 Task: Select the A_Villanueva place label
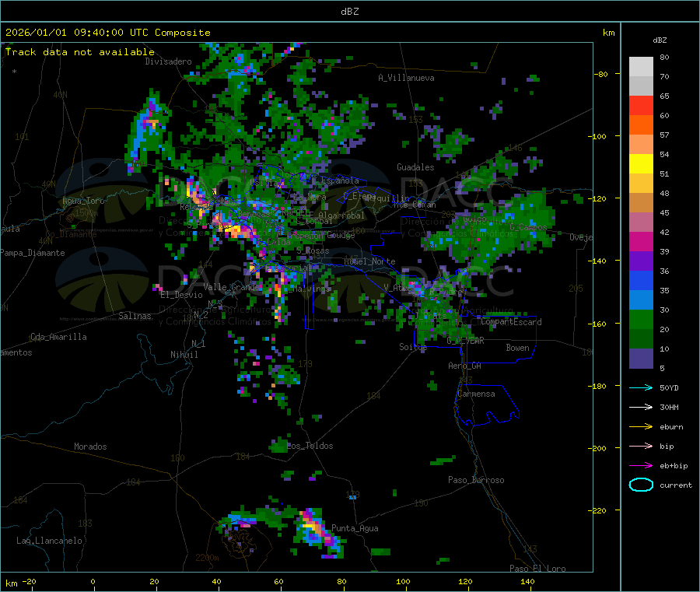click(x=406, y=78)
